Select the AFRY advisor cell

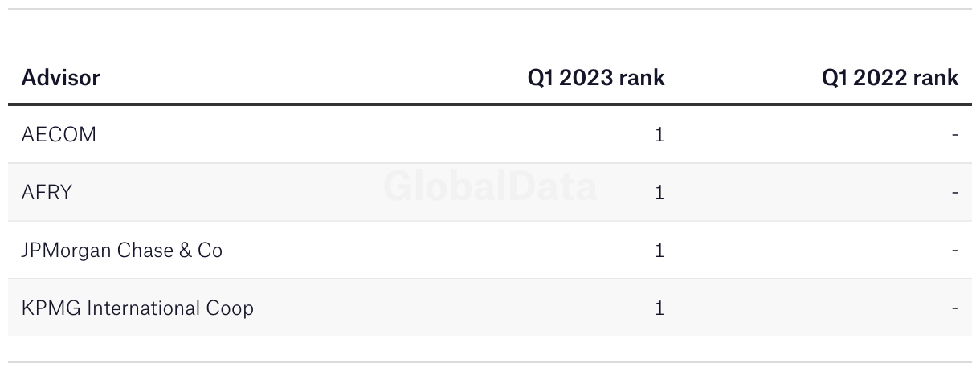47,193
